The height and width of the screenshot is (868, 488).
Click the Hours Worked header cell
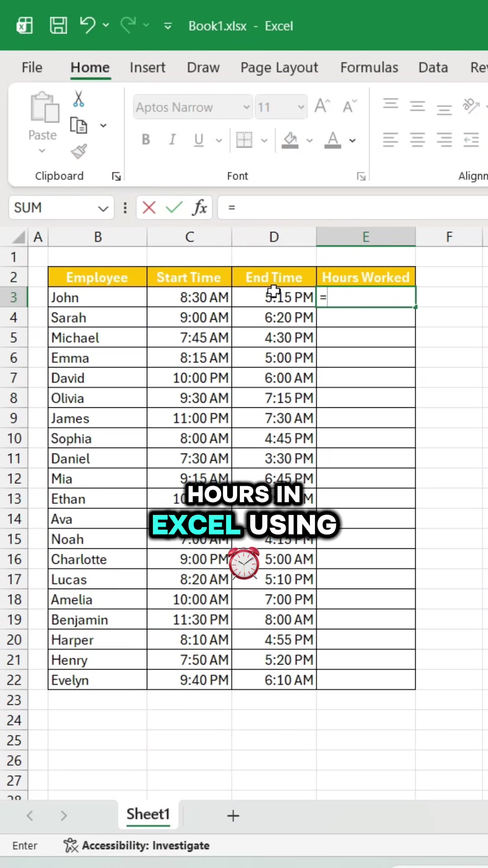point(366,277)
